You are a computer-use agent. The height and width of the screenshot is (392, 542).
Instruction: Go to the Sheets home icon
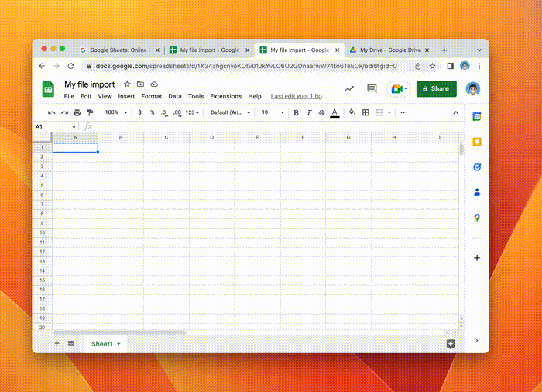click(x=48, y=89)
